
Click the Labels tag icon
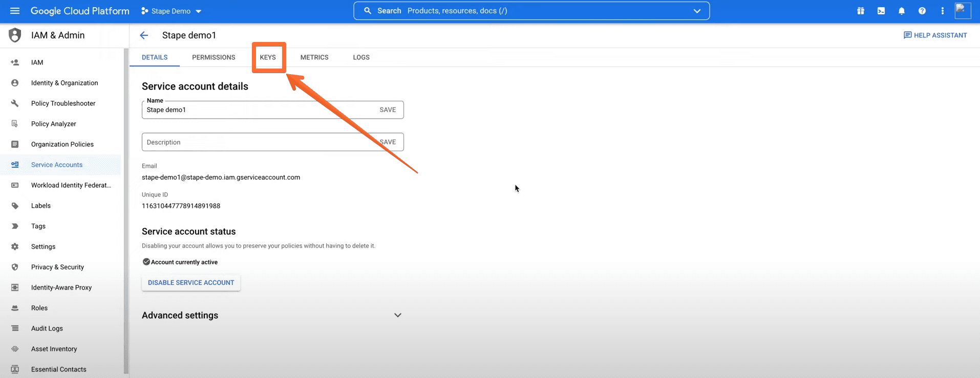[x=15, y=206]
